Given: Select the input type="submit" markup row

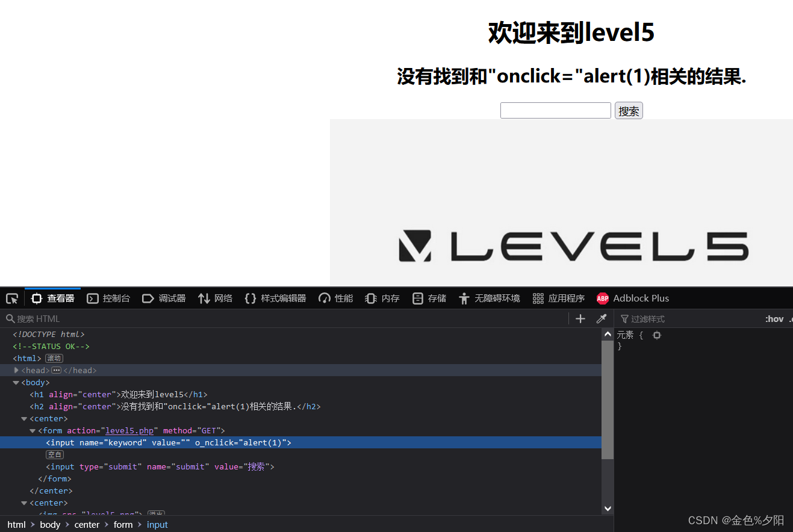Looking at the screenshot, I should (x=300, y=466).
